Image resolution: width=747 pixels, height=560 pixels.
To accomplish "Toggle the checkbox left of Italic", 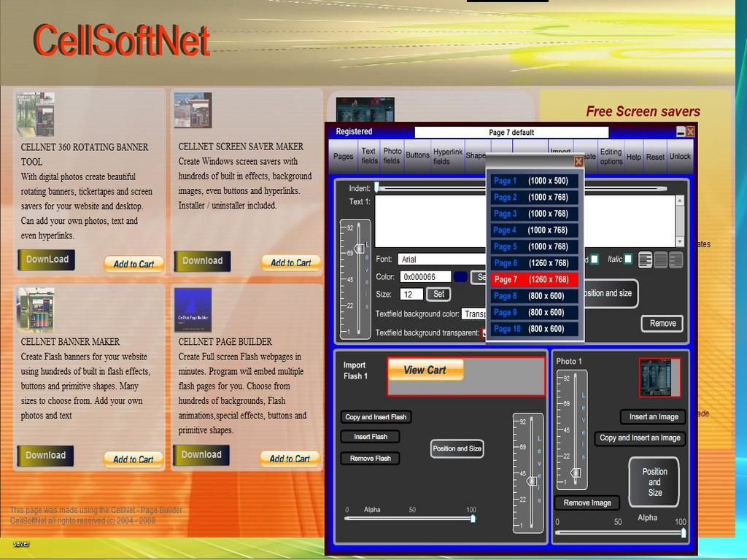I will coord(595,259).
